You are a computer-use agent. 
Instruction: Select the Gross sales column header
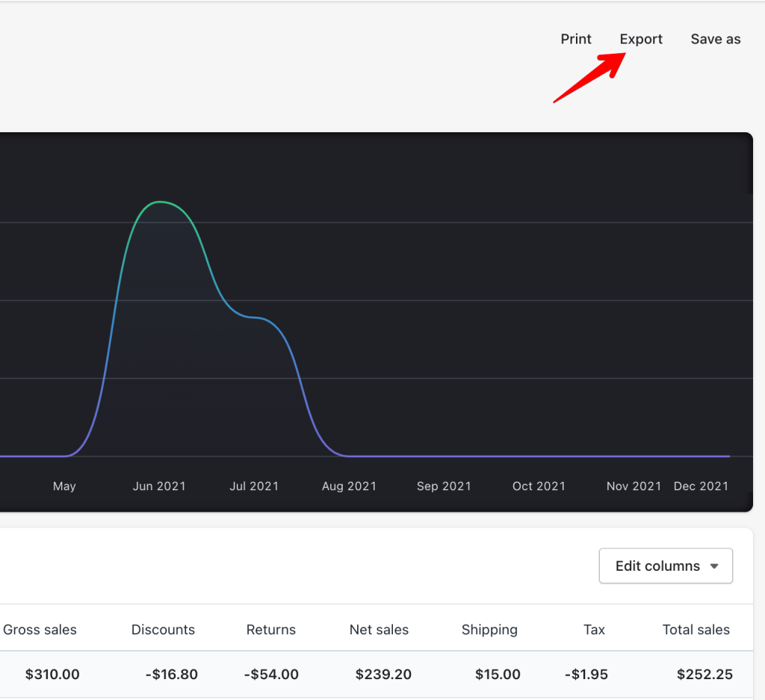(x=40, y=630)
